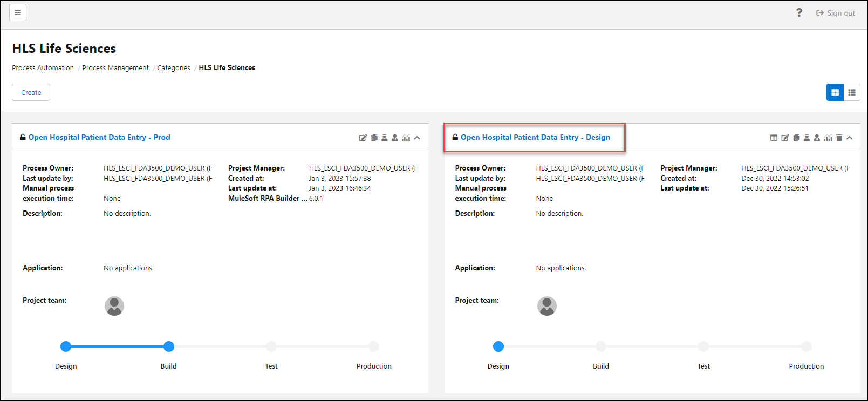Collapse the Design process card with chevron
Image resolution: width=868 pixels, height=401 pixels.
tap(850, 138)
